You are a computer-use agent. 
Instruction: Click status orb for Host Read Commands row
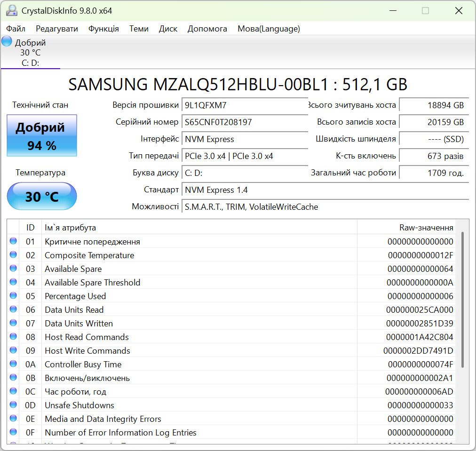tap(13, 337)
